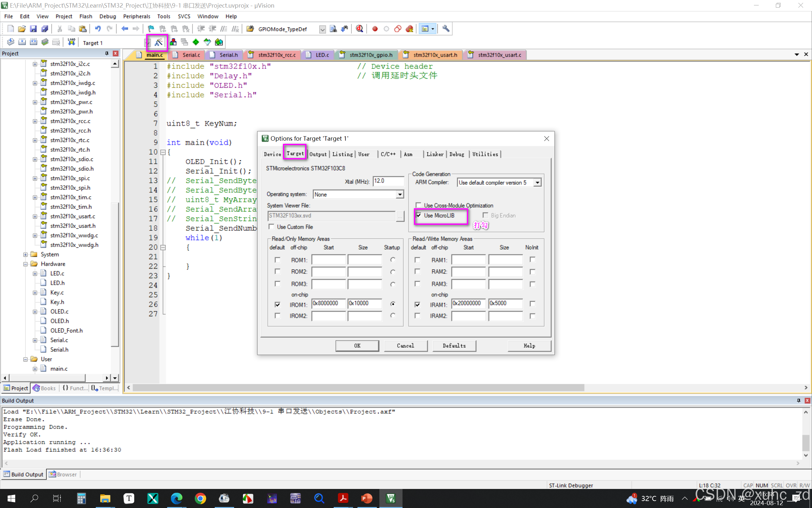812x508 pixels.
Task: Open Configuration with the wrench icon
Action: (446, 29)
